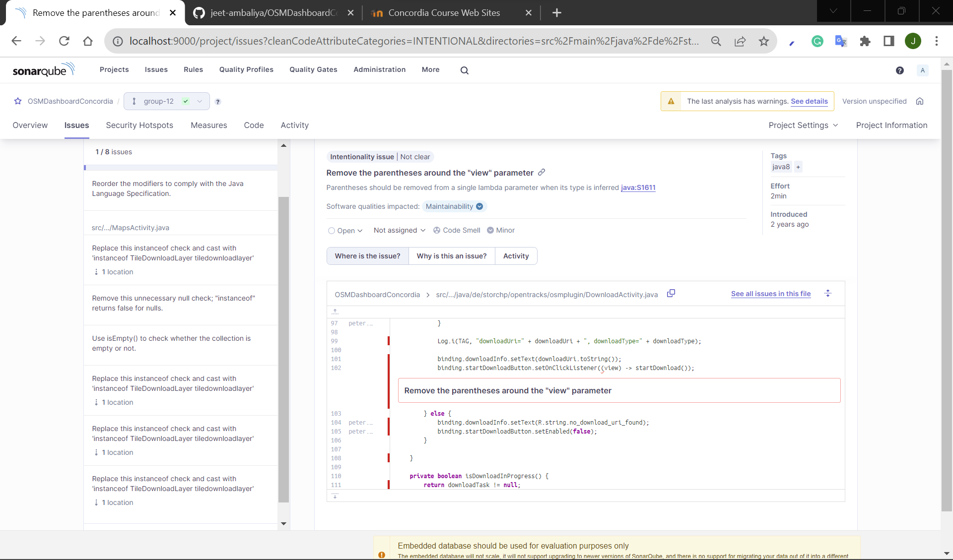Switch to the Why is this an issue? tab

[451, 256]
